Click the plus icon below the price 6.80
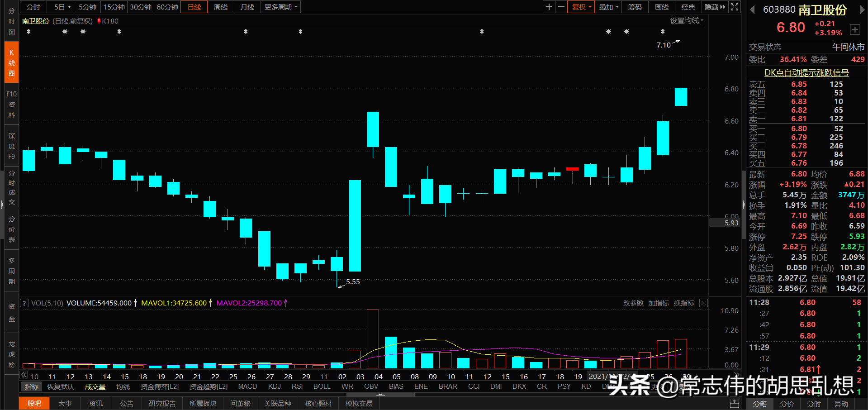 click(x=855, y=29)
